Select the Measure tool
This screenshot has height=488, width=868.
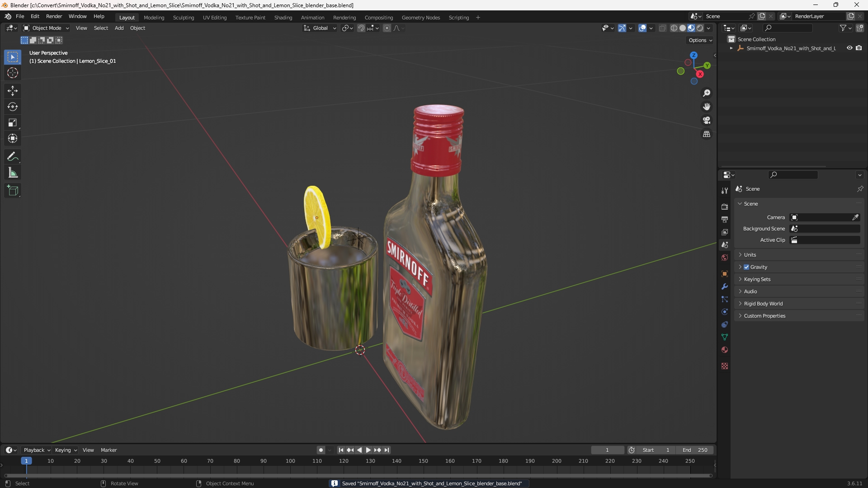(13, 173)
